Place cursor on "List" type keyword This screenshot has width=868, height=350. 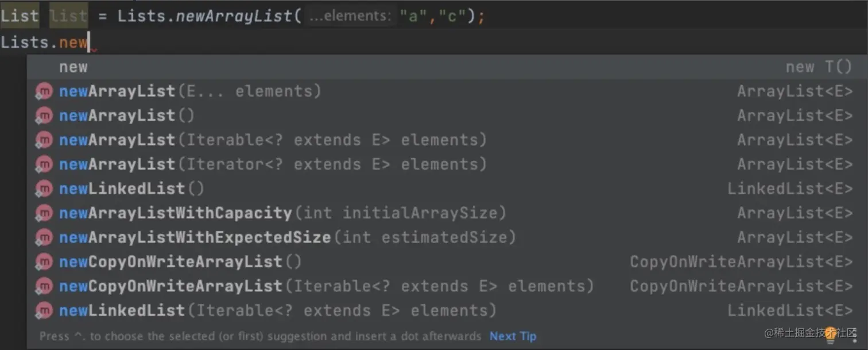20,16
